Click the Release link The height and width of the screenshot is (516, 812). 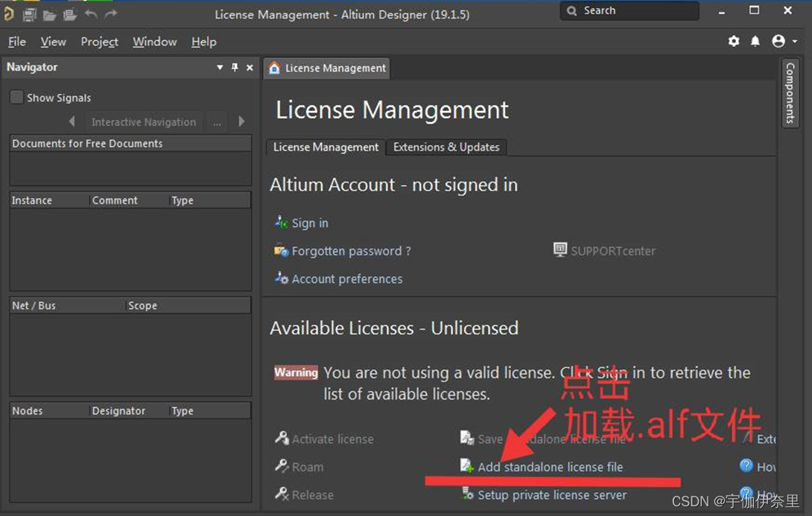point(313,495)
